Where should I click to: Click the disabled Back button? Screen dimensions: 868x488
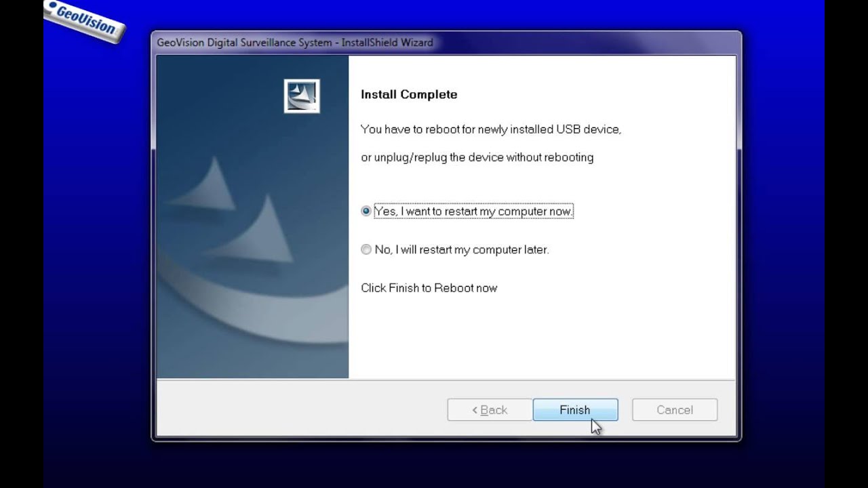click(490, 410)
